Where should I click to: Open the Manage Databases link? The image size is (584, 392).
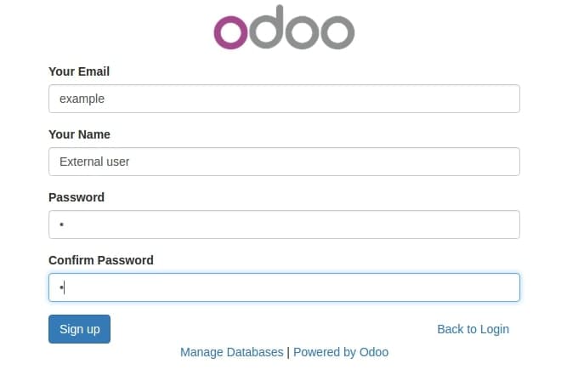click(x=232, y=352)
